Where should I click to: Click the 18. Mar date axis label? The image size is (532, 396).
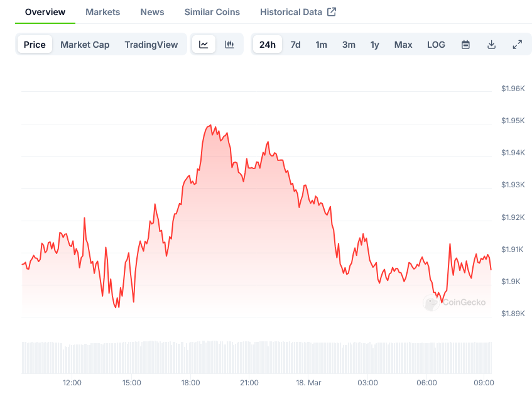point(308,383)
